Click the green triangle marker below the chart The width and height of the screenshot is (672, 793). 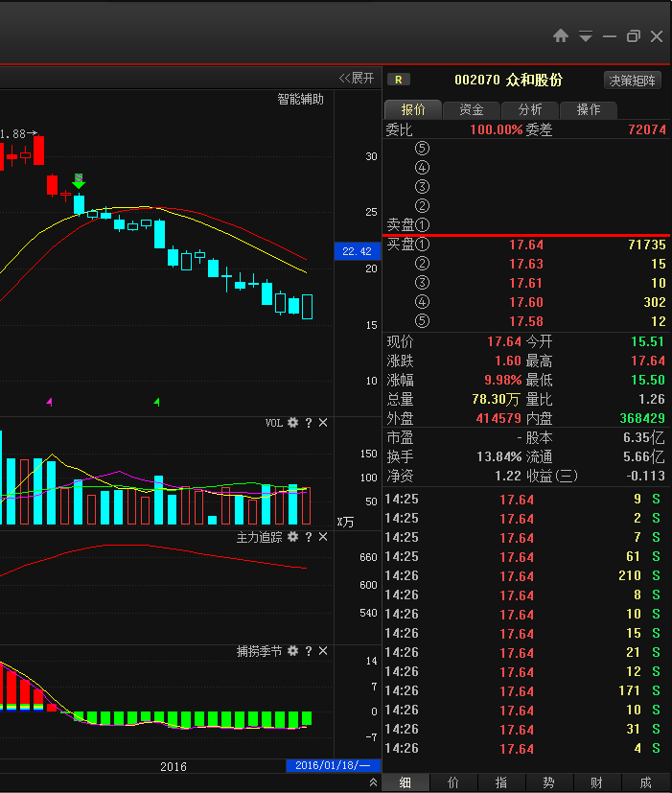(157, 402)
